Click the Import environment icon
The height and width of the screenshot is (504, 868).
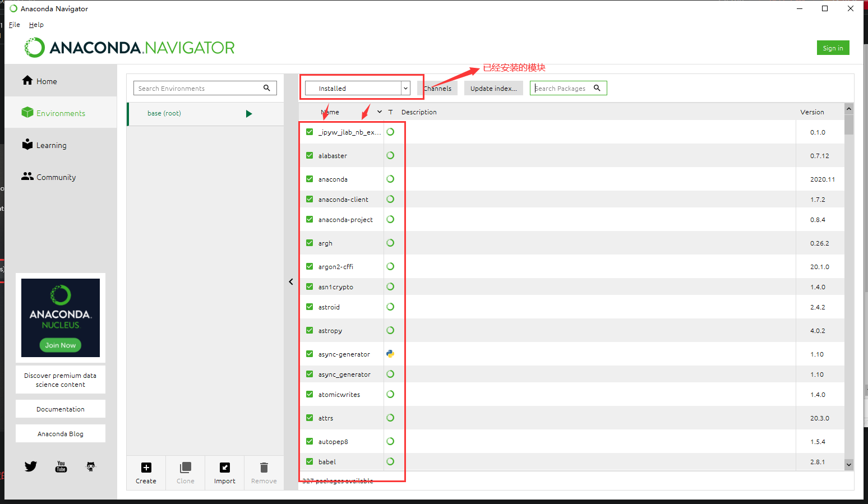click(225, 468)
